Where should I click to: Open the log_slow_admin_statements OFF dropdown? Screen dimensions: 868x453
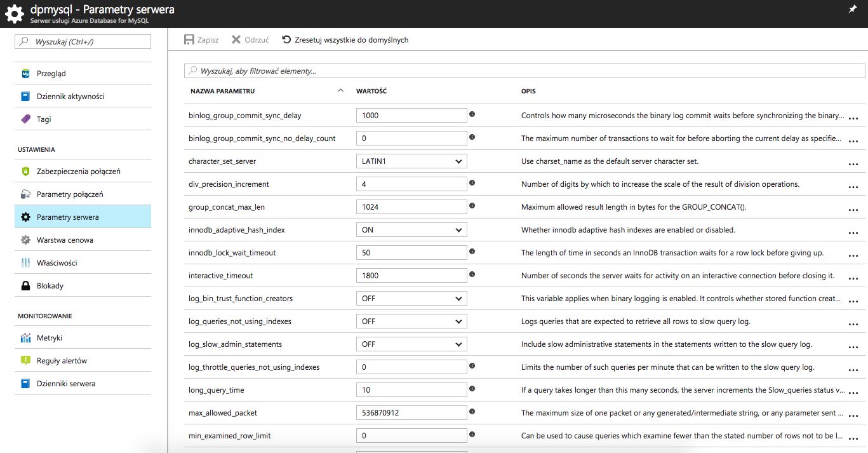point(411,344)
